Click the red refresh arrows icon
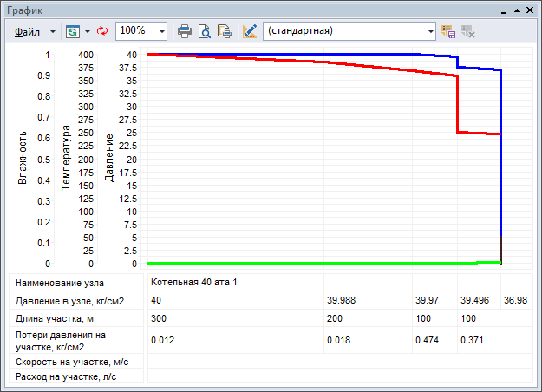This screenshot has width=542, height=392. point(102,30)
